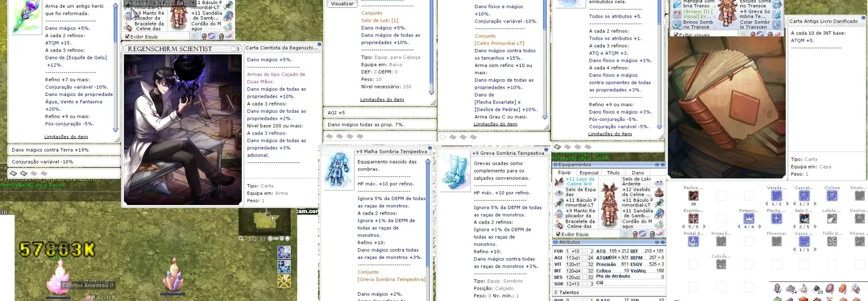Open Limitações do item under Todos os atributos

tap(610, 134)
